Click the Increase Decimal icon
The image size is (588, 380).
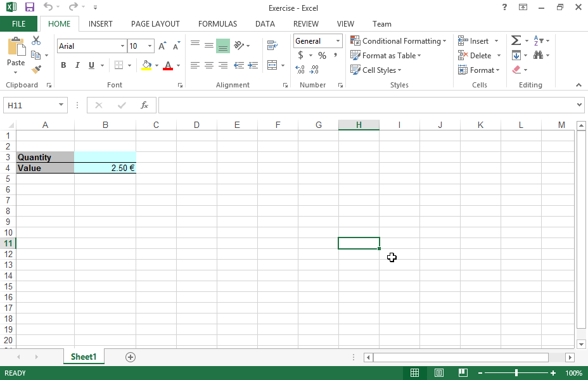(x=300, y=70)
